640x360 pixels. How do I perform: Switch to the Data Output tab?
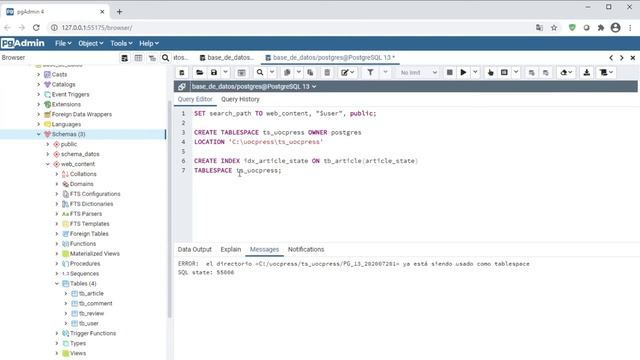[x=195, y=249]
